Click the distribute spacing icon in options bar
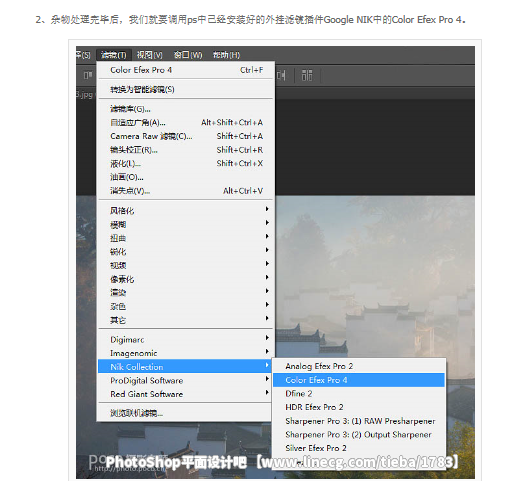 pos(307,75)
